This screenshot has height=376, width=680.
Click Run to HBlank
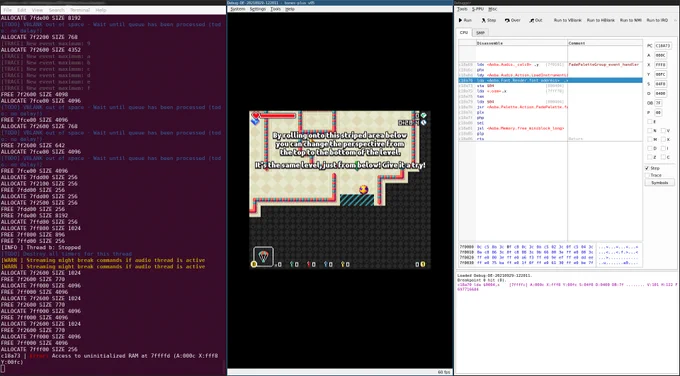[x=601, y=20]
